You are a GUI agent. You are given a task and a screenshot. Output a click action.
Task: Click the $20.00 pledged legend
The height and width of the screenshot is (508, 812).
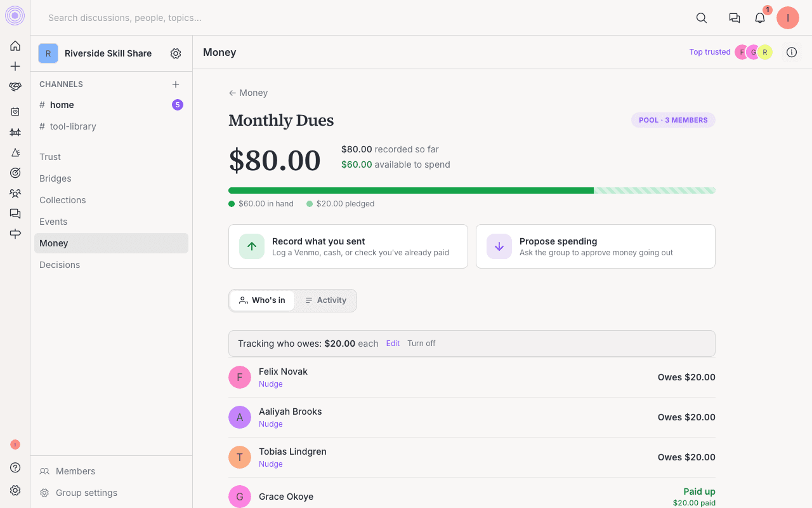point(341,204)
